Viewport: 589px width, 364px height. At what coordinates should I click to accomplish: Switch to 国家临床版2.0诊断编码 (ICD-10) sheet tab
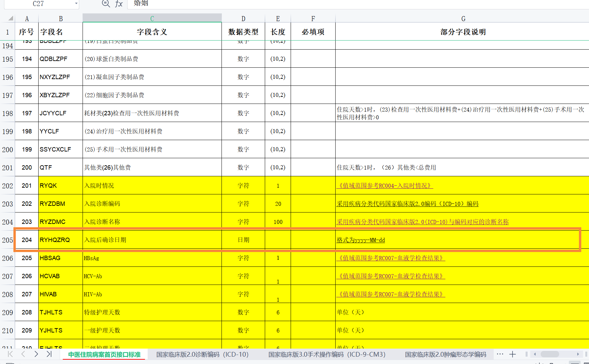point(202,354)
